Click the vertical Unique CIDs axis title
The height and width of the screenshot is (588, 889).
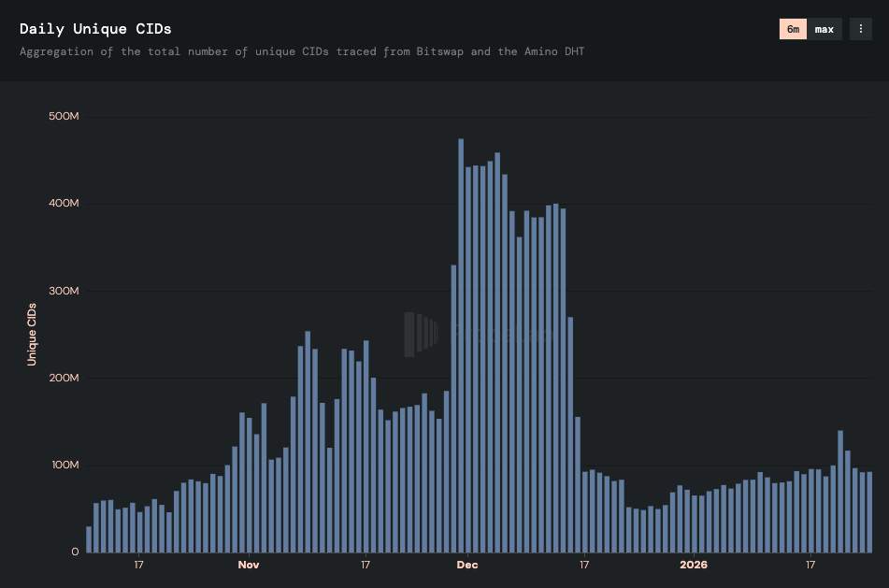(x=32, y=334)
